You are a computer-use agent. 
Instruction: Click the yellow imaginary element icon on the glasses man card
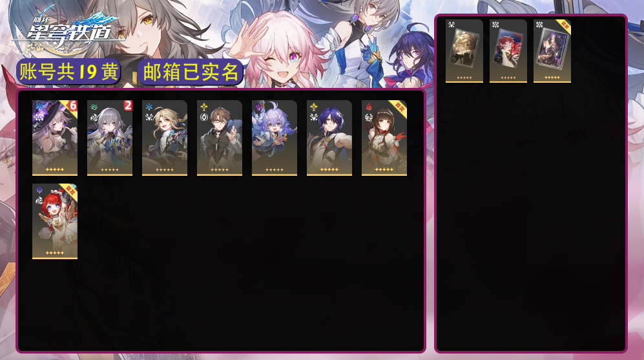tap(203, 107)
